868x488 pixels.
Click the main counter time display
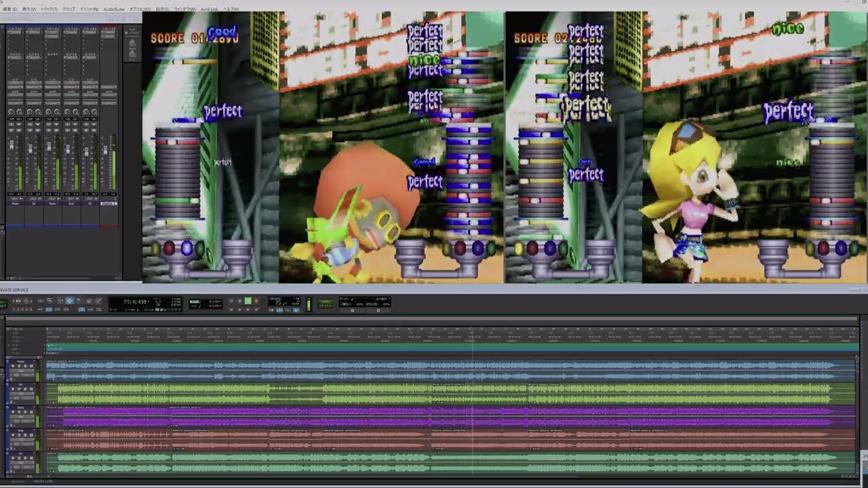tap(136, 302)
